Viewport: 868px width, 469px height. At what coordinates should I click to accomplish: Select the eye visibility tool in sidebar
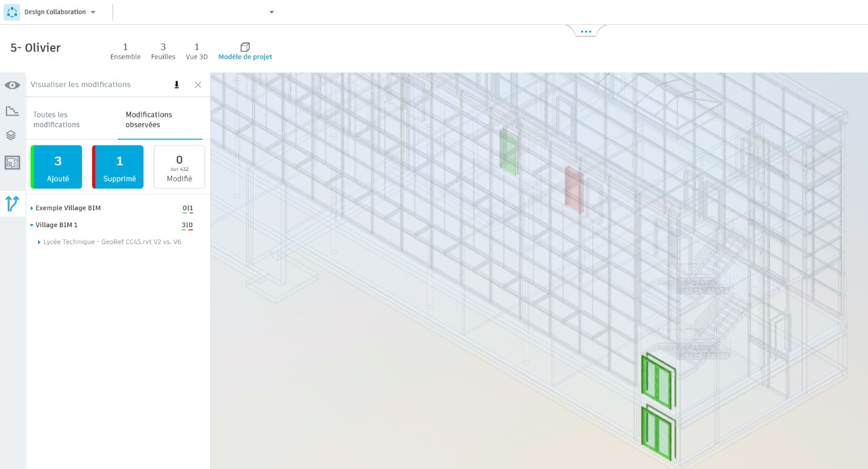tap(11, 85)
